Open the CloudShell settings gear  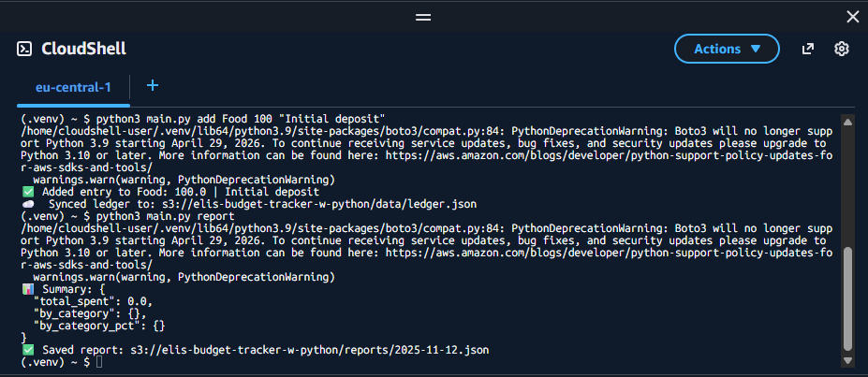click(842, 49)
